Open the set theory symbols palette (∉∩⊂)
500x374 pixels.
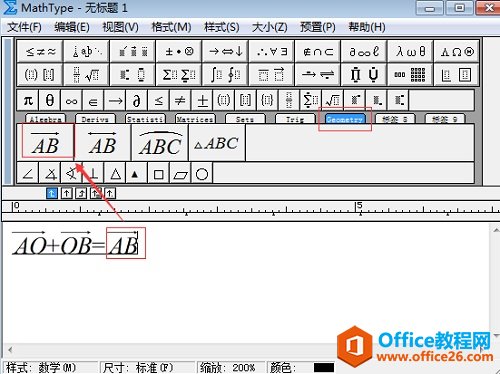(318, 51)
